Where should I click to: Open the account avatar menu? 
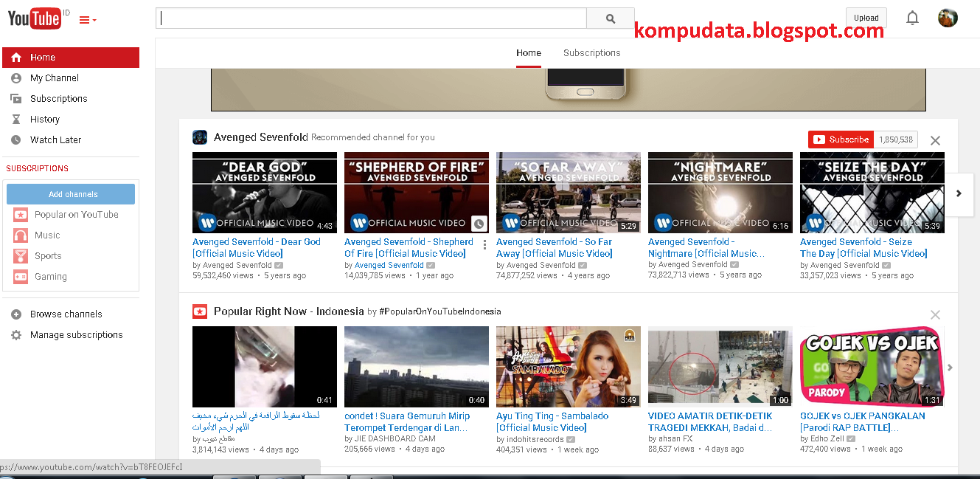pyautogui.click(x=948, y=18)
